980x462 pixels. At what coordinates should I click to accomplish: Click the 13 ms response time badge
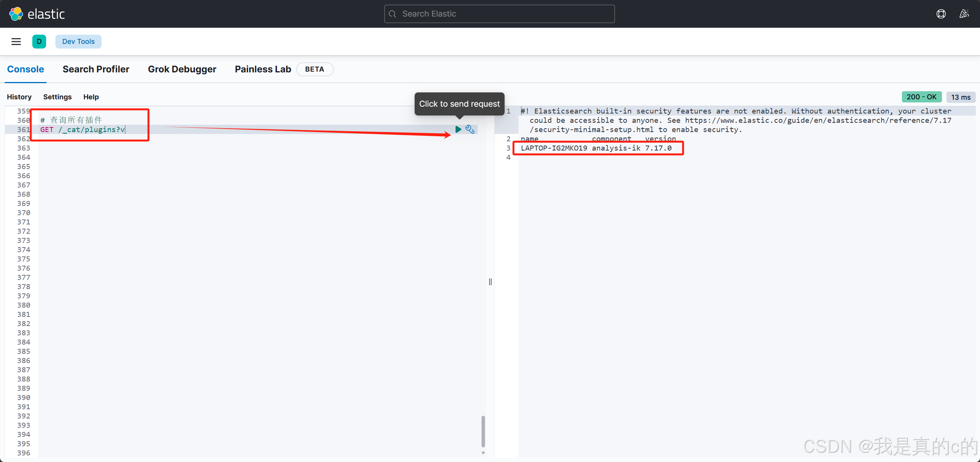point(961,97)
